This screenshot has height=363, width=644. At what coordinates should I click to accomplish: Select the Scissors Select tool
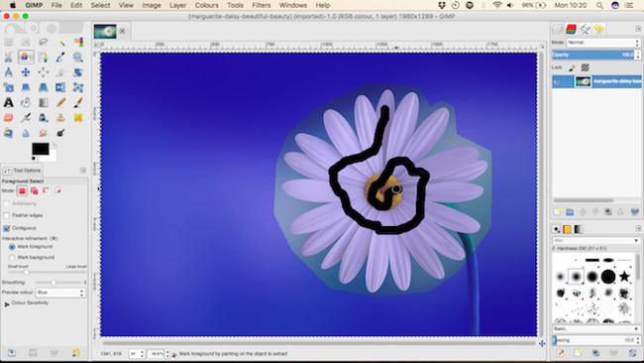click(8, 58)
